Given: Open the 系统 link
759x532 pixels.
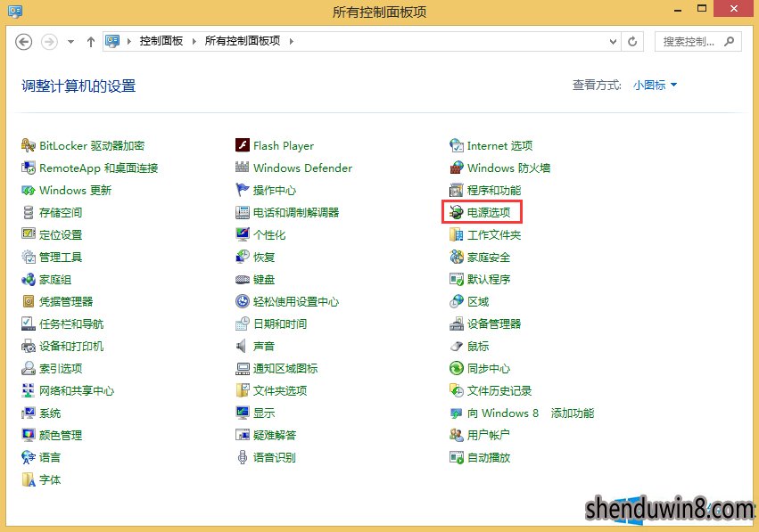Looking at the screenshot, I should (50, 413).
